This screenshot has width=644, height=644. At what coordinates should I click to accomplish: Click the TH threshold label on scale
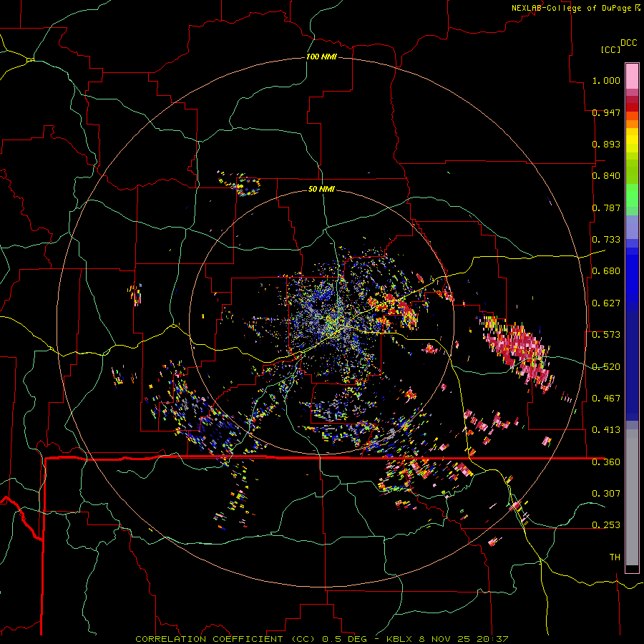tap(615, 557)
